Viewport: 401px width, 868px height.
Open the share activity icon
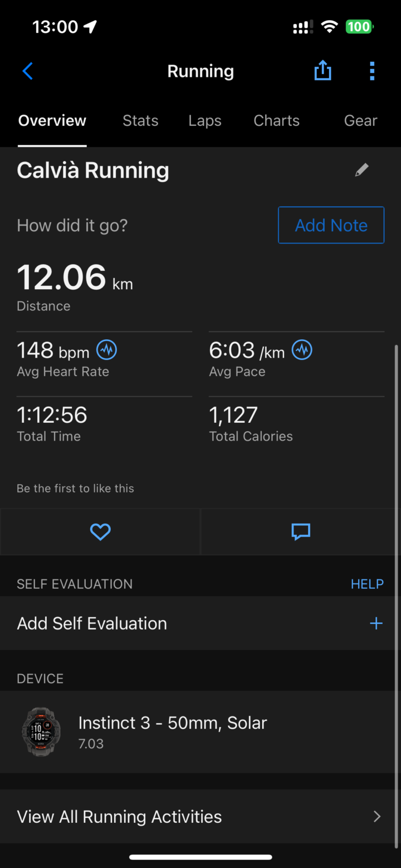coord(322,71)
